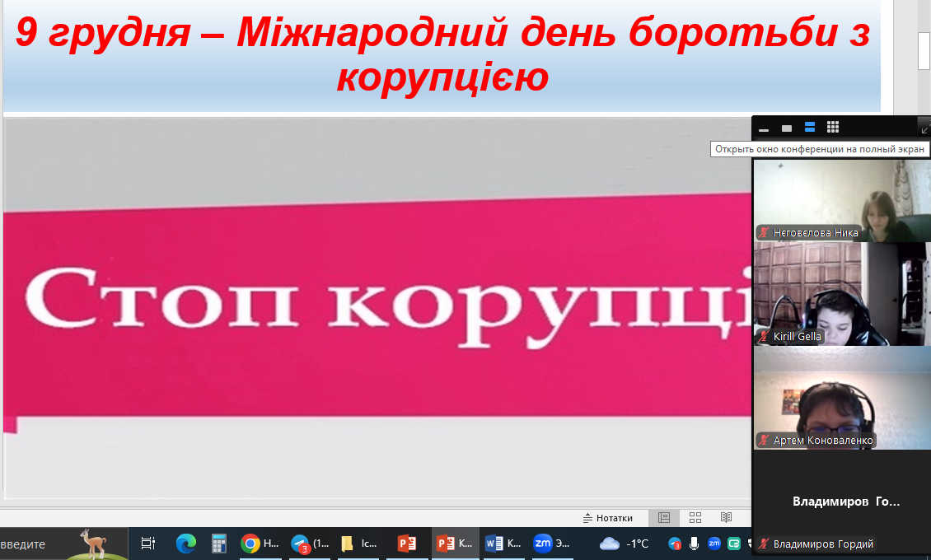Switch PowerPoint to Reading view
This screenshot has width=931, height=560.
coord(726,518)
